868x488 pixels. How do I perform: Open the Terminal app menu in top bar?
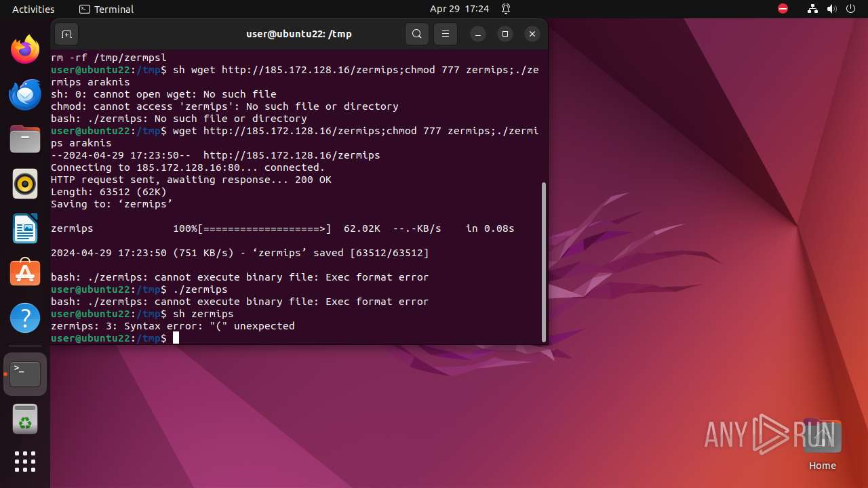(106, 9)
